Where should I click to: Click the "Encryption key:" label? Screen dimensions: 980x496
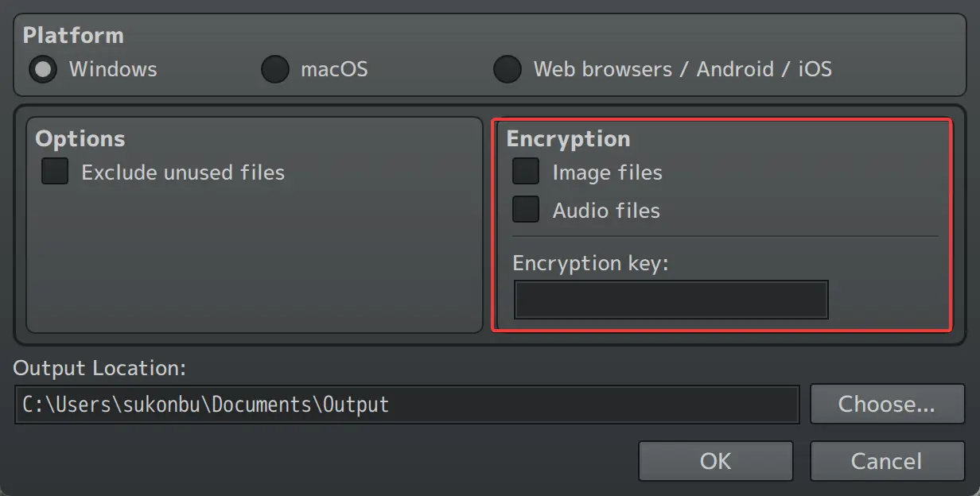(590, 263)
